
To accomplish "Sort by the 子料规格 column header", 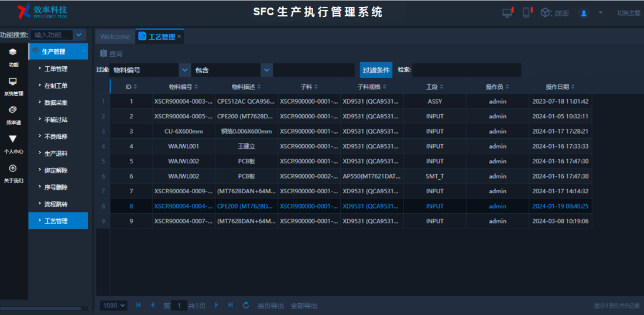I will [x=372, y=87].
